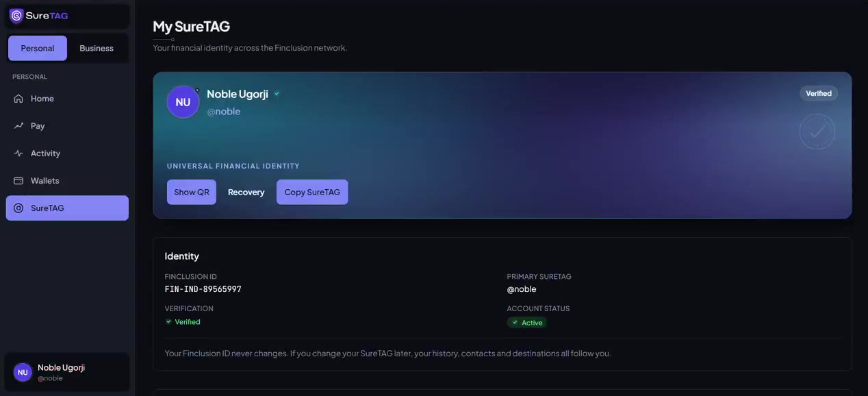Image resolution: width=868 pixels, height=396 pixels.
Task: Copy the SureTAG
Action: click(312, 192)
